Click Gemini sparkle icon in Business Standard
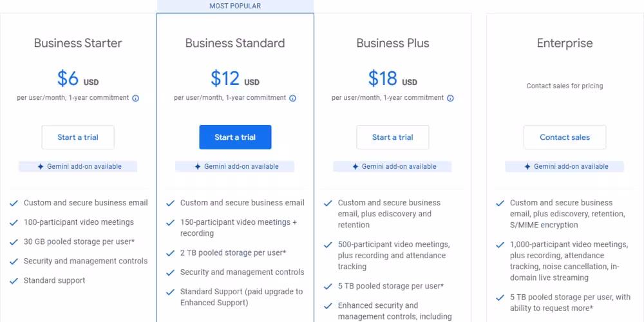The width and height of the screenshot is (644, 322). [198, 166]
